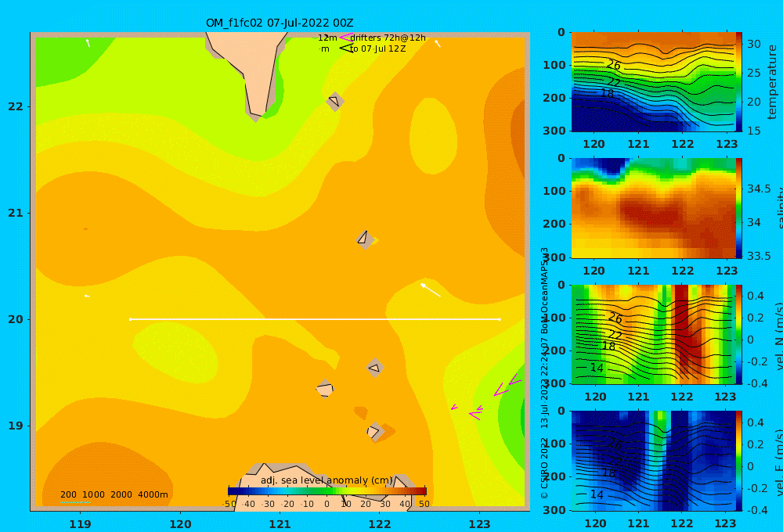Click the white transect line at 20N
Screen dimensions: 783x532
(315, 319)
